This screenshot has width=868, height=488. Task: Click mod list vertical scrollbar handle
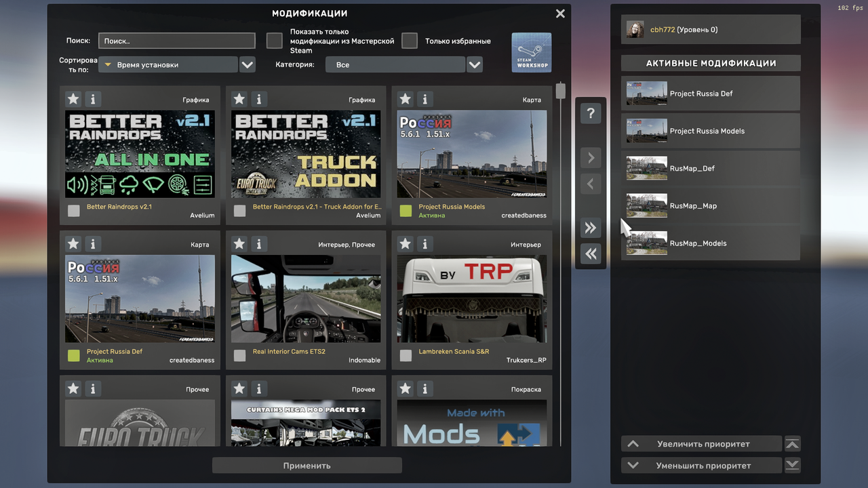[560, 91]
